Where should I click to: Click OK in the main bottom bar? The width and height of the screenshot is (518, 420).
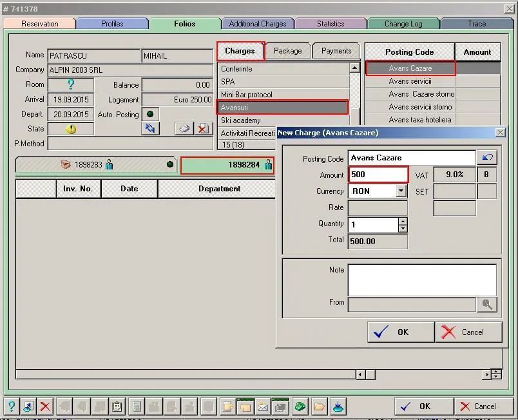424,406
